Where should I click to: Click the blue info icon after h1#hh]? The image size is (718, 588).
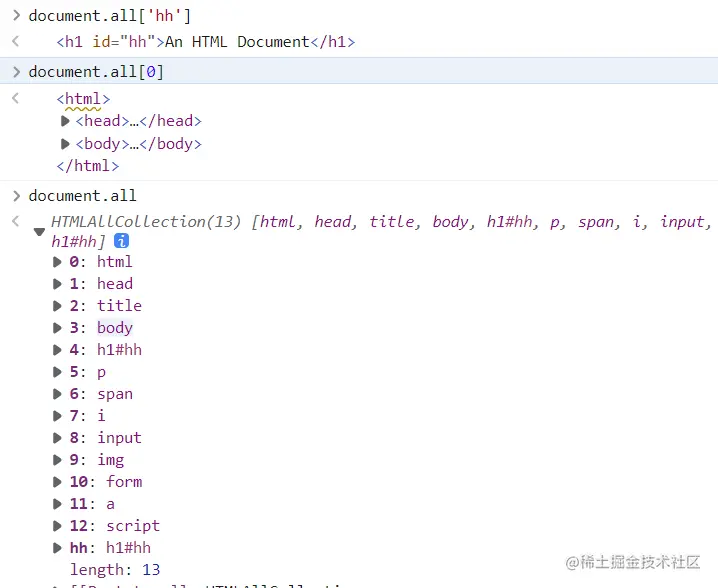click(121, 241)
